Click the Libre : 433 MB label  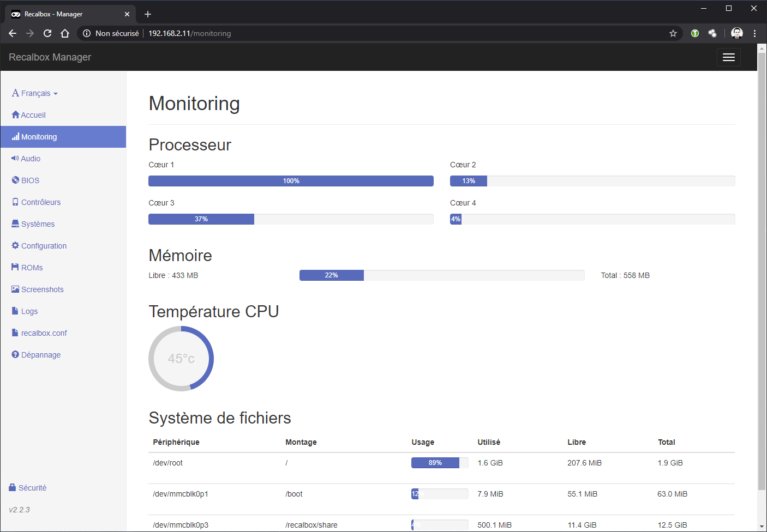click(173, 275)
